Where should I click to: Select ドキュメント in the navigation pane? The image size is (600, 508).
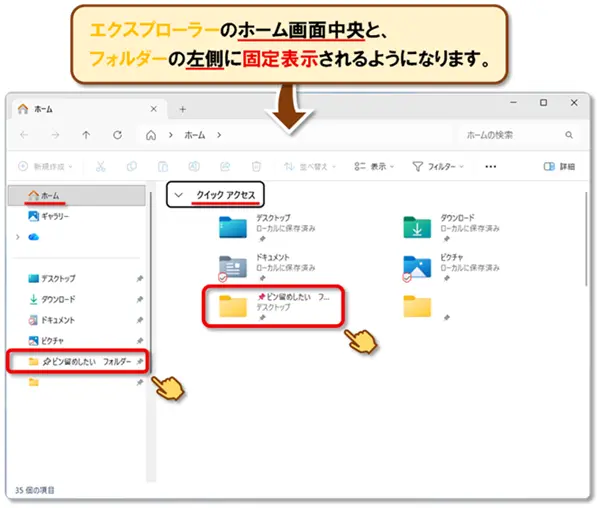[77, 320]
